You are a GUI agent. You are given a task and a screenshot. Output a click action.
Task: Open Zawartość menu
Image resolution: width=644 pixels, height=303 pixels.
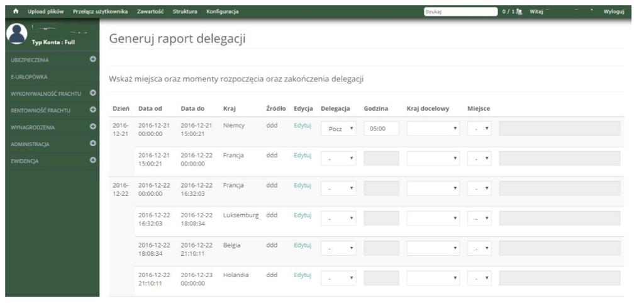[150, 11]
